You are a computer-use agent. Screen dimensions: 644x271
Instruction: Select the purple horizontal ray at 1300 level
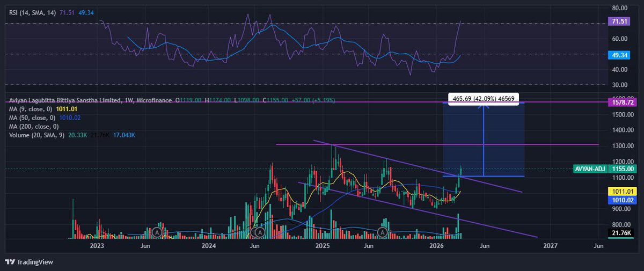(x=437, y=144)
